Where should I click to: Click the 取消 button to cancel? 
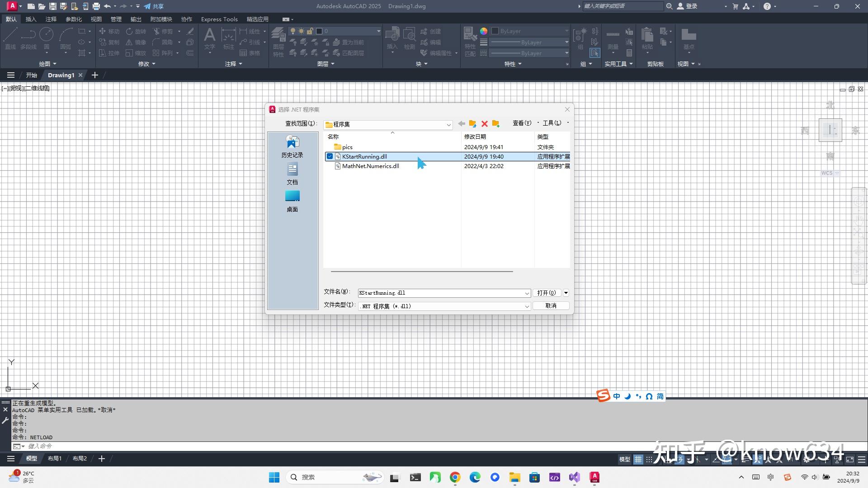550,305
